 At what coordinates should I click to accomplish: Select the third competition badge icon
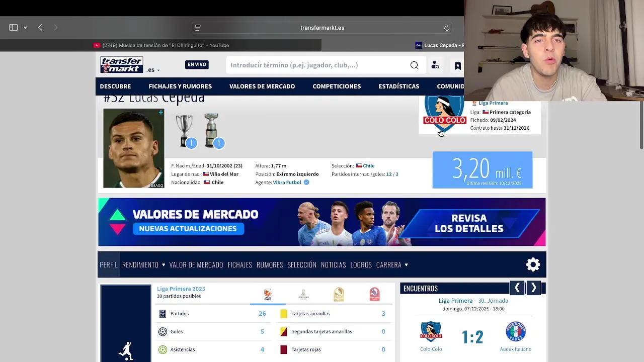[x=339, y=294]
